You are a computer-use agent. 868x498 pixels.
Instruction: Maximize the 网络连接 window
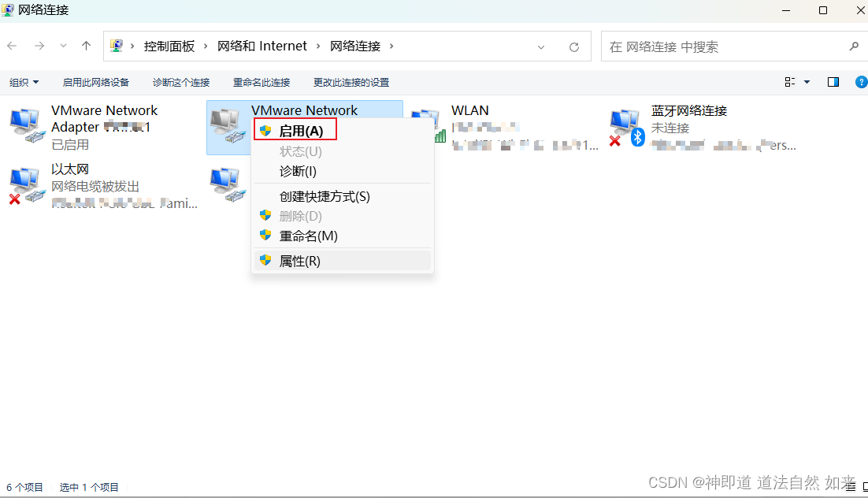pos(823,10)
